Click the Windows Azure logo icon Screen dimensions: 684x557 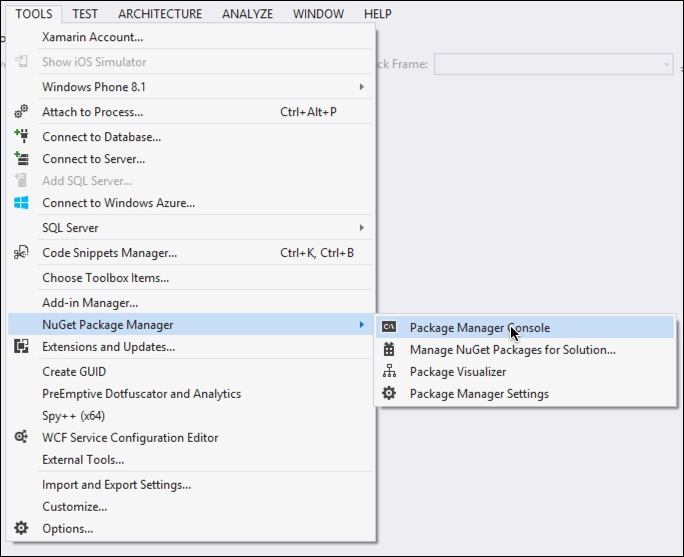pos(21,203)
